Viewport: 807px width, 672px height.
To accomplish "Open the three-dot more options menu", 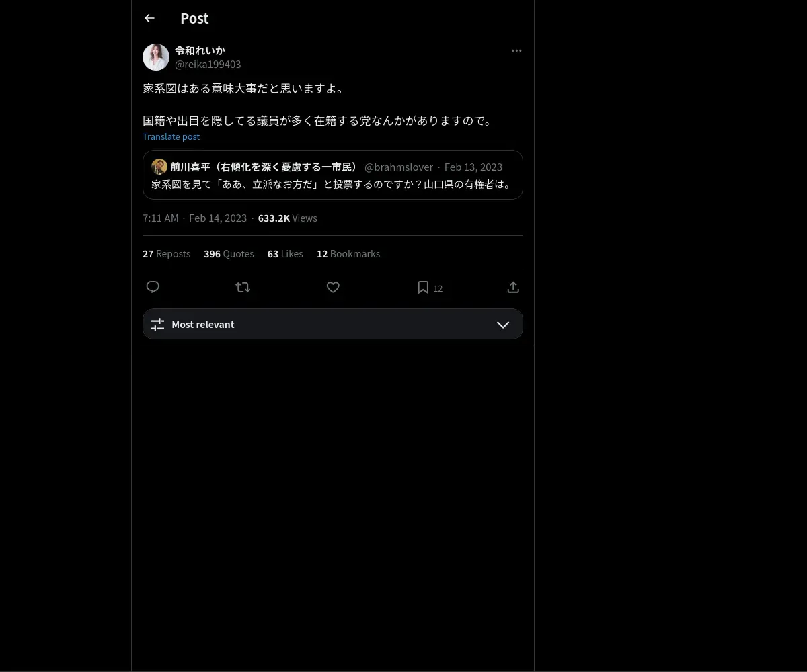I will click(x=516, y=50).
